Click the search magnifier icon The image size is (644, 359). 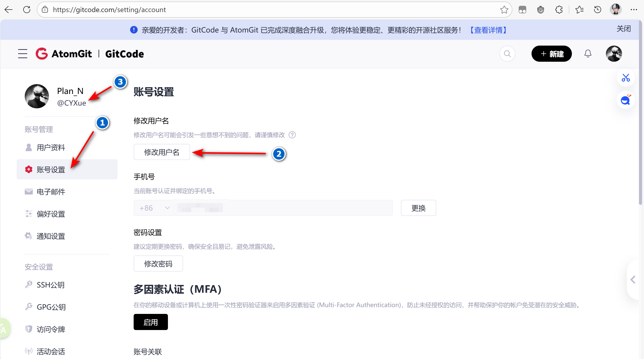tap(507, 54)
